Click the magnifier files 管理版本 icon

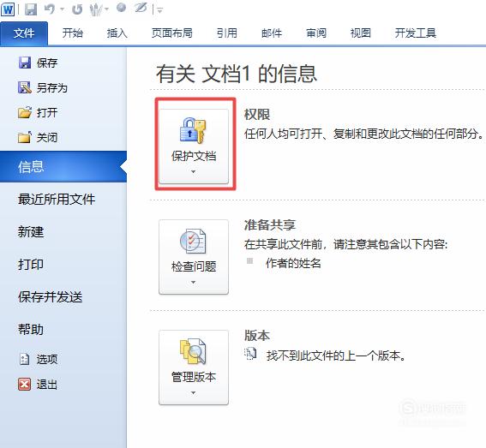pos(193,352)
